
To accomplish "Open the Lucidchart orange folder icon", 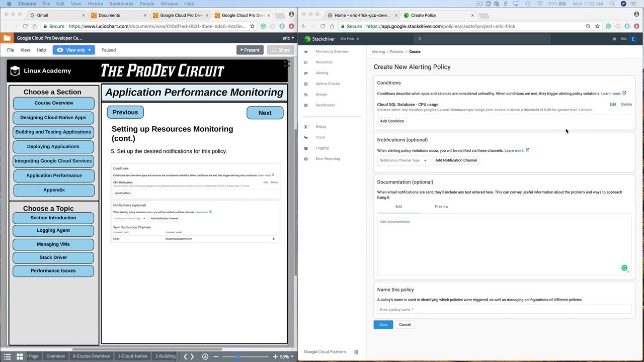I will (7, 38).
